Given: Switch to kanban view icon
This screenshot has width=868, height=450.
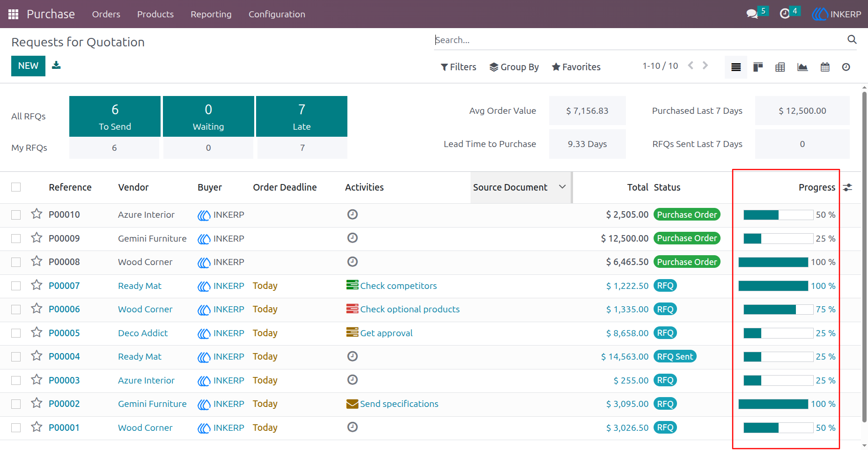Looking at the screenshot, I should click(x=758, y=67).
